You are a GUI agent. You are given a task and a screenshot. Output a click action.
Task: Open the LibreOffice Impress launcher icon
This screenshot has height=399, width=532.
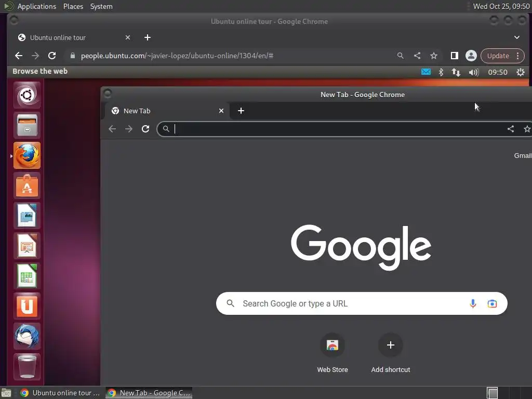[27, 246]
